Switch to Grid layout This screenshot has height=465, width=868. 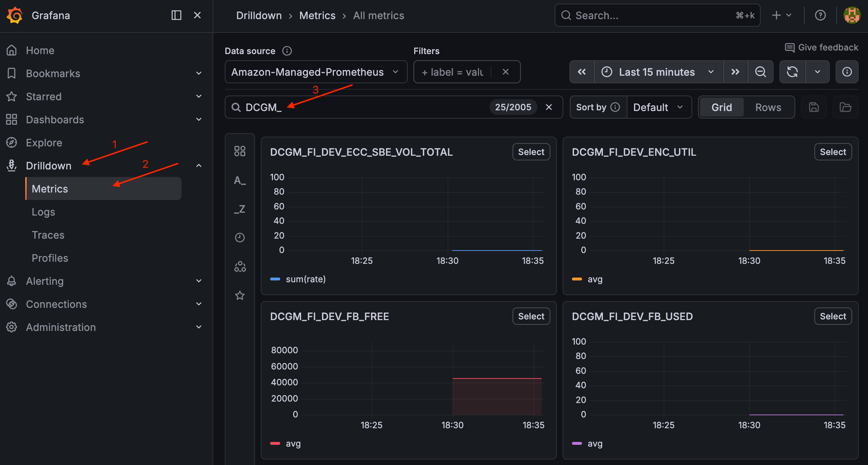(721, 107)
